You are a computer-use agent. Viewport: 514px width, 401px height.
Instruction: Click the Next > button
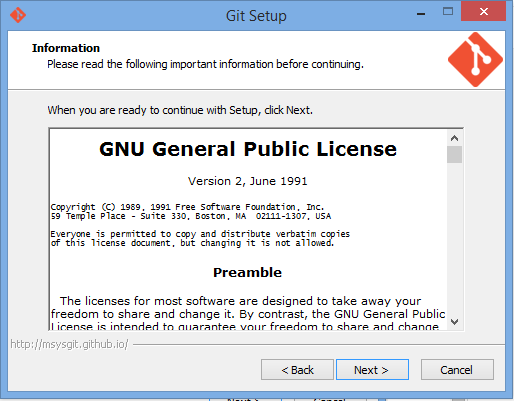click(x=372, y=369)
